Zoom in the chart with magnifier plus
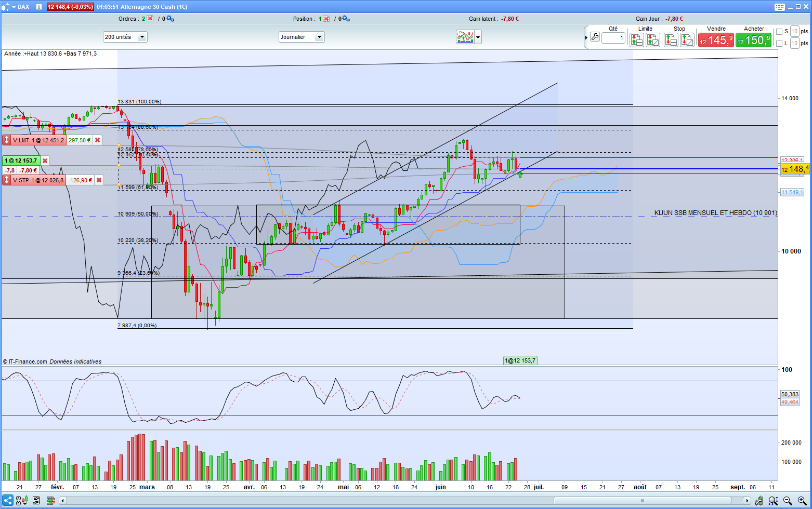 pos(802,501)
